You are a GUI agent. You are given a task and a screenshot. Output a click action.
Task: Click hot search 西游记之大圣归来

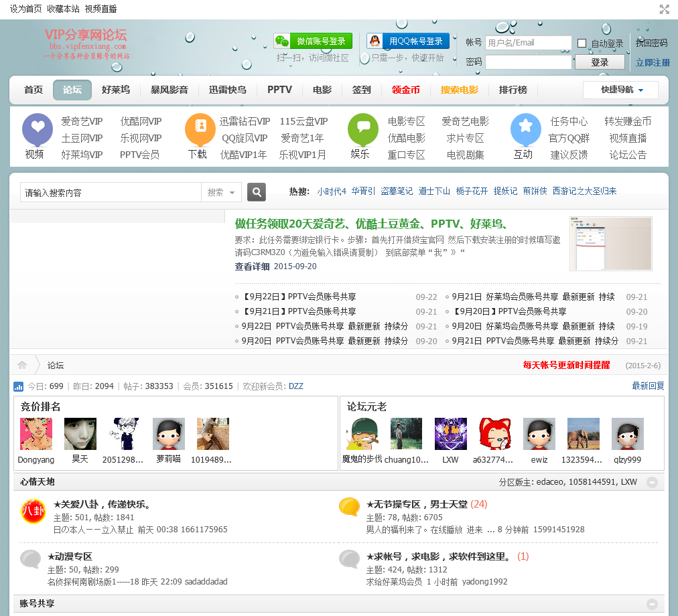coord(585,191)
